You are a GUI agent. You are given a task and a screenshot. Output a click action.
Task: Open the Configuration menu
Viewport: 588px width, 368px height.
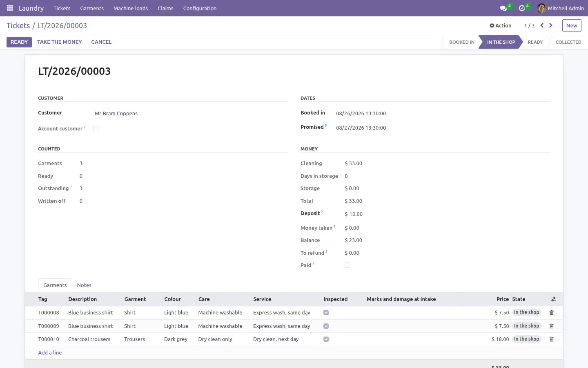[200, 8]
